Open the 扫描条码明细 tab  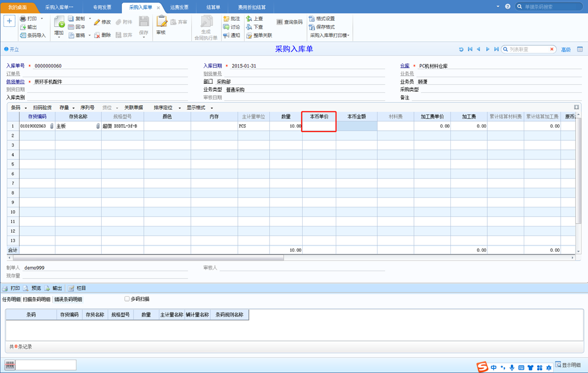pos(36,299)
